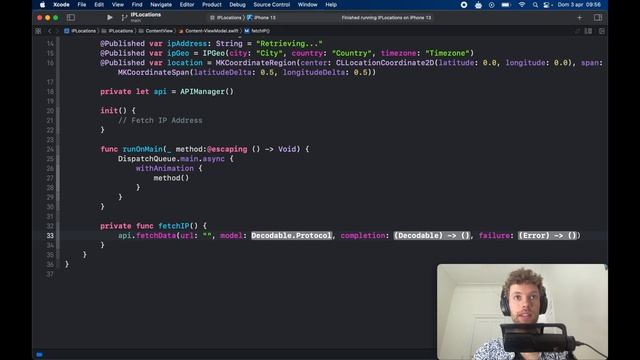
Task: Open the Help menu
Action: click(331, 5)
